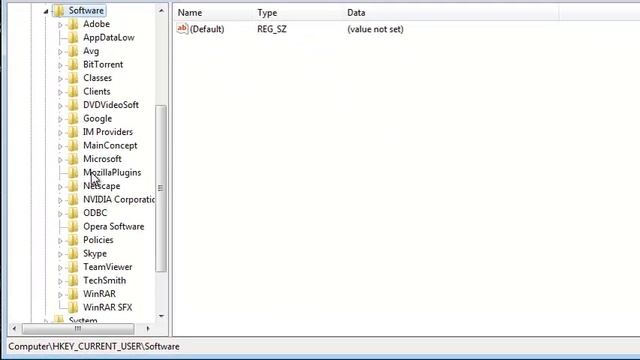Click the WinRAR SFX folder icon
This screenshot has width=640, height=360.
pos(73,307)
